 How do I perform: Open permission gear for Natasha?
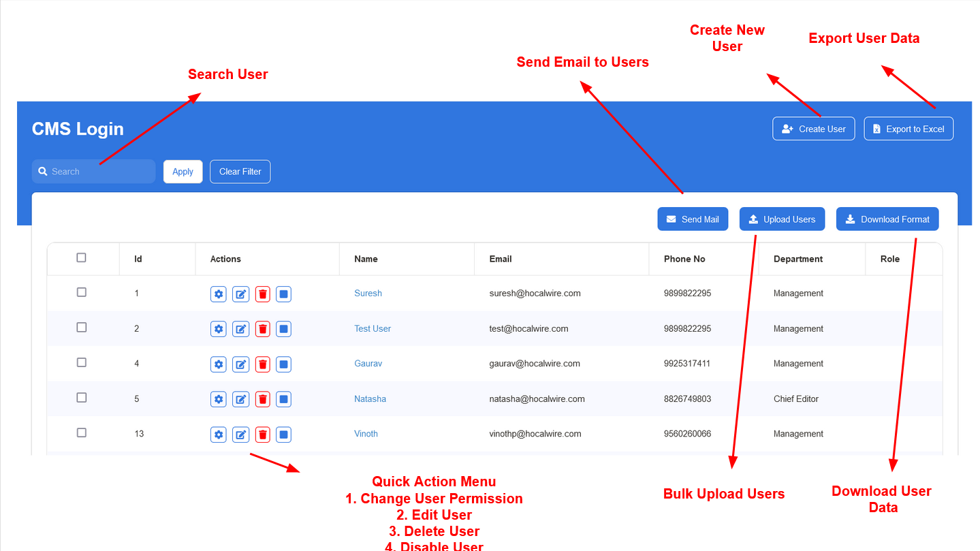pos(219,399)
